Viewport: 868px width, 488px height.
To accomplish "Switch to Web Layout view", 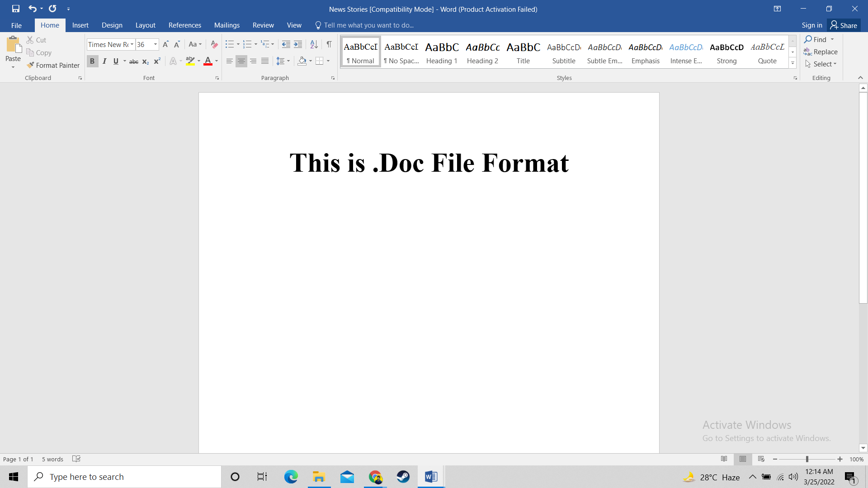I will (x=761, y=459).
